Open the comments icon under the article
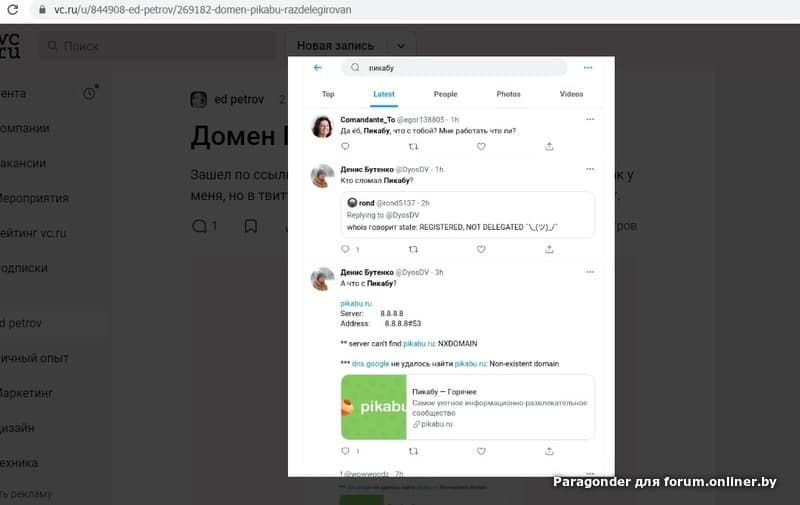 pos(199,226)
